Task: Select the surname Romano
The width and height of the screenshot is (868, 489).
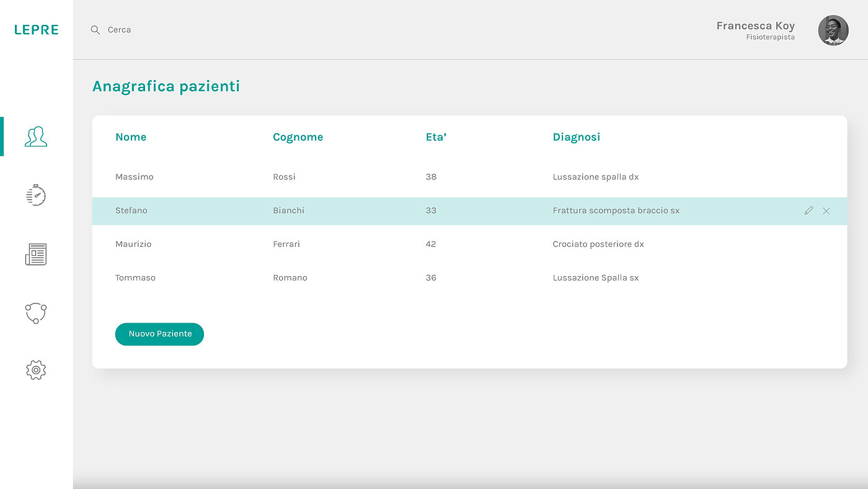Action: 290,277
